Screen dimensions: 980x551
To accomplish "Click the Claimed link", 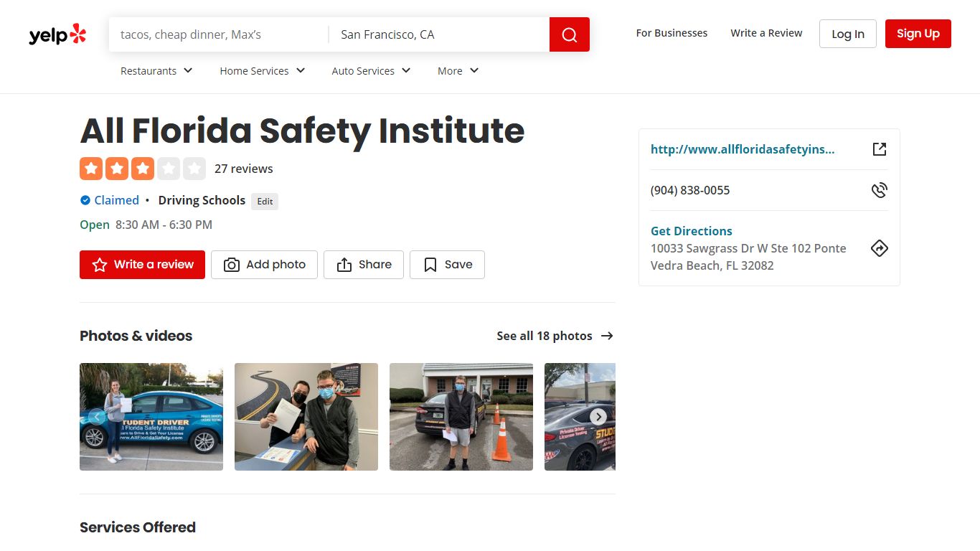I will point(117,200).
